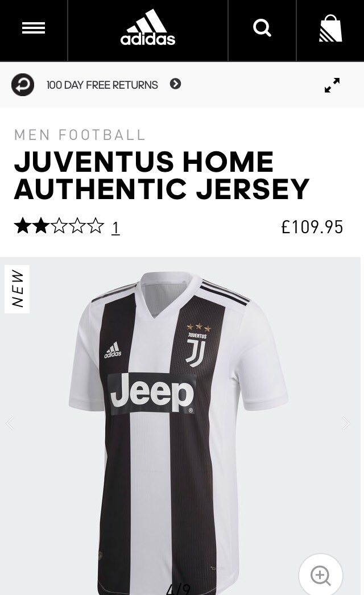The image size is (364, 595).
Task: Show the previous product image
Action: point(10,423)
